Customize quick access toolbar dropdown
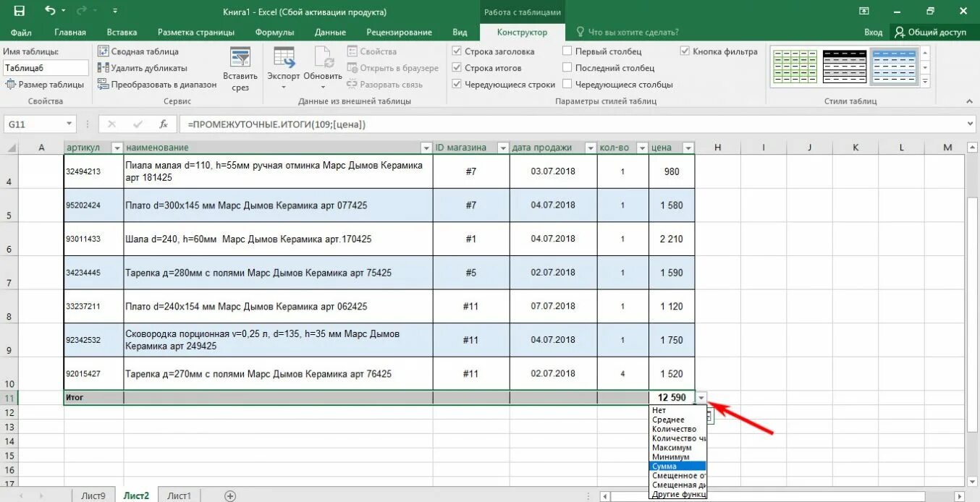Viewport: 980px width, 502px height. pyautogui.click(x=116, y=11)
